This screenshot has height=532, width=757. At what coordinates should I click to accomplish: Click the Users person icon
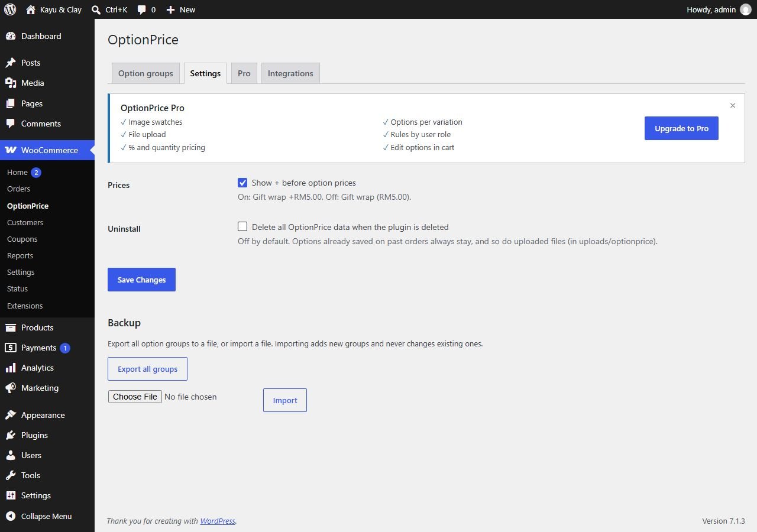click(x=11, y=455)
